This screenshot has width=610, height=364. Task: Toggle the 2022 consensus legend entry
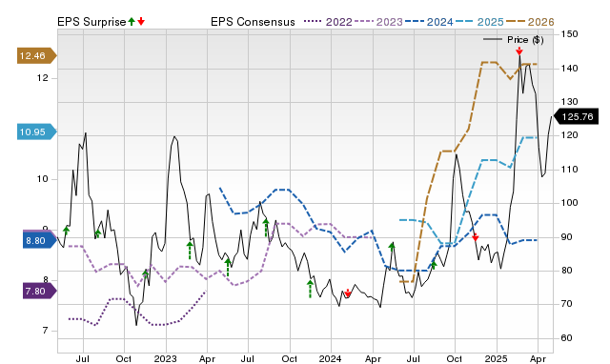click(x=328, y=22)
